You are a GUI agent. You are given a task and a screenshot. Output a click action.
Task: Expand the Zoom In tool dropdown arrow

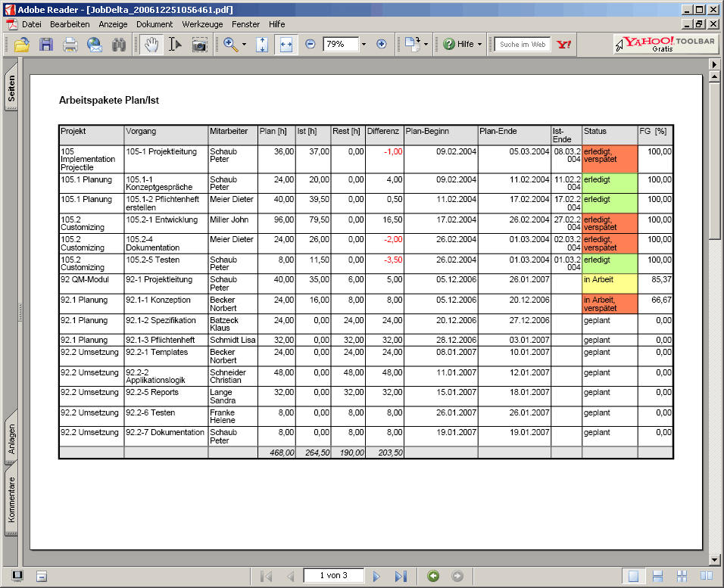[x=244, y=45]
